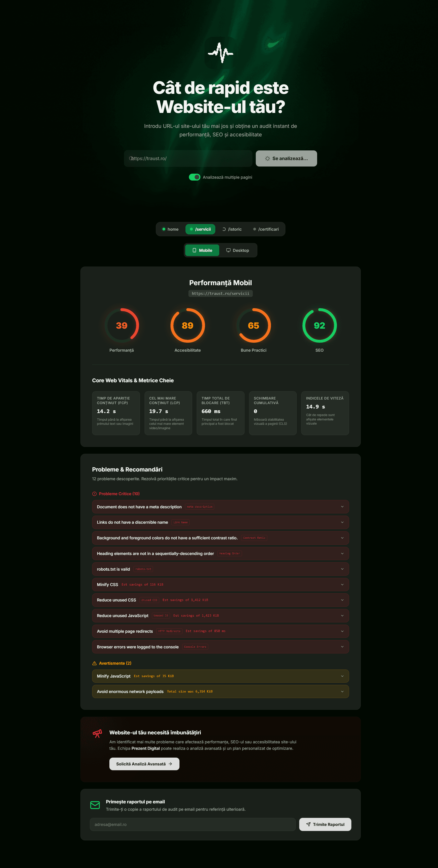Click the monitor icon in the Desktop tab

click(228, 250)
